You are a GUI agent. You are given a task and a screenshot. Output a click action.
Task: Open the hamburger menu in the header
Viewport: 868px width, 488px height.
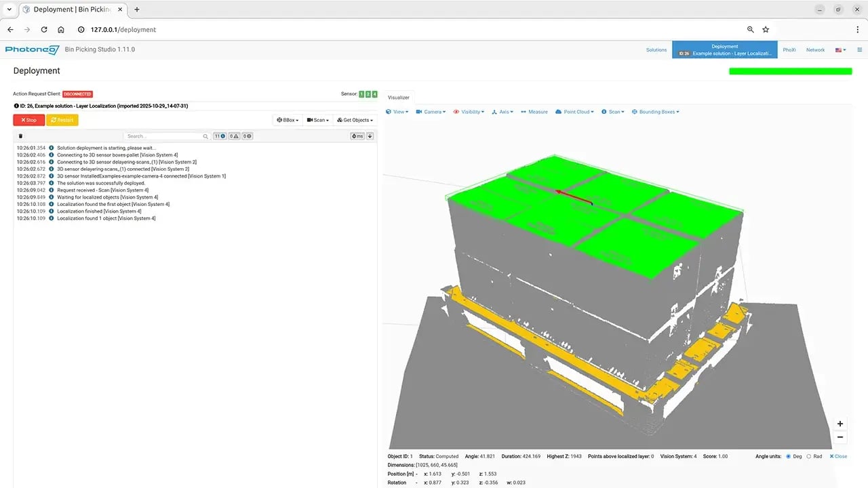pyautogui.click(x=859, y=49)
